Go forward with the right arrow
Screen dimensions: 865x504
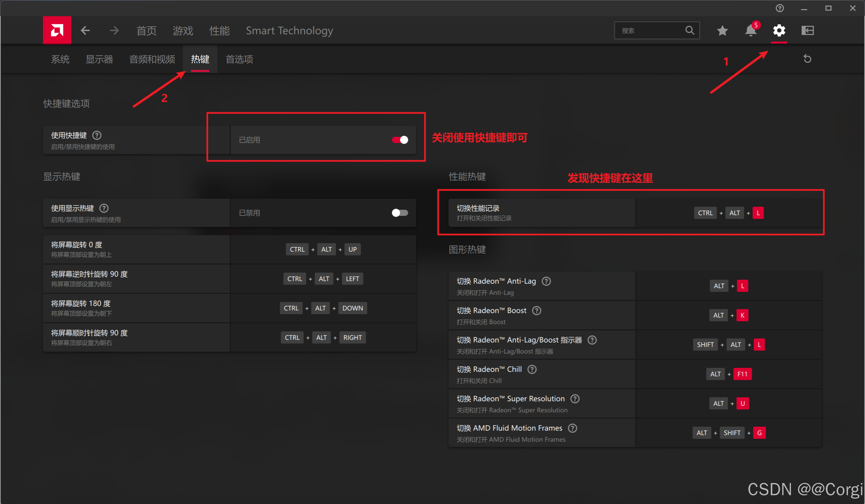pyautogui.click(x=114, y=30)
